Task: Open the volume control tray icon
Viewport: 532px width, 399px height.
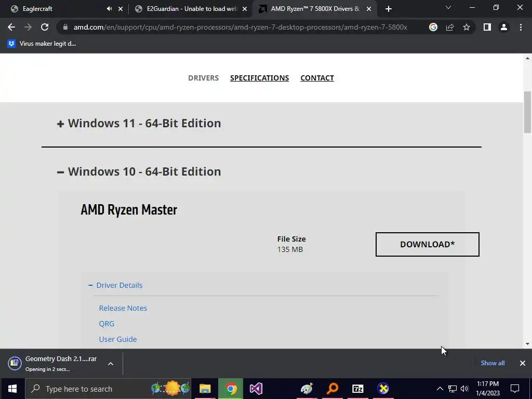Action: click(x=464, y=389)
